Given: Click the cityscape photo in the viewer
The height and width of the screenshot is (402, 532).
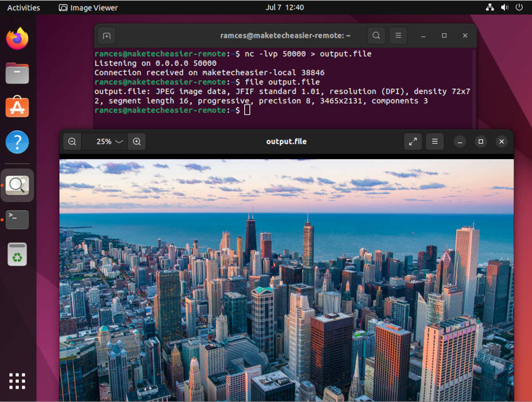Looking at the screenshot, I should [x=286, y=276].
